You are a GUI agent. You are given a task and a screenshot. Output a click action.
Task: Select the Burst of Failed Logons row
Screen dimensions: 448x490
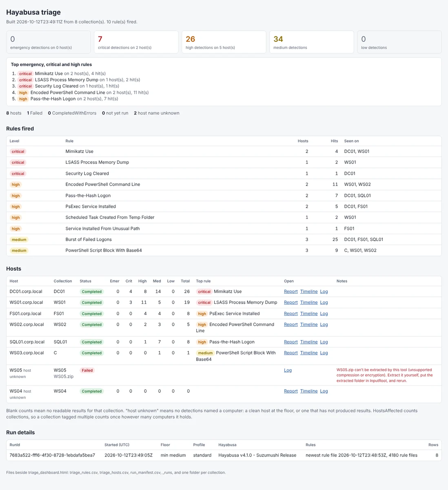[x=224, y=240]
